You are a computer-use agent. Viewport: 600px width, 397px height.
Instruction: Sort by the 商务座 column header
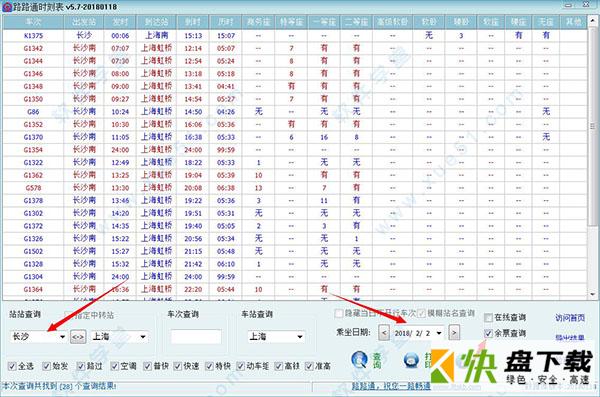258,22
